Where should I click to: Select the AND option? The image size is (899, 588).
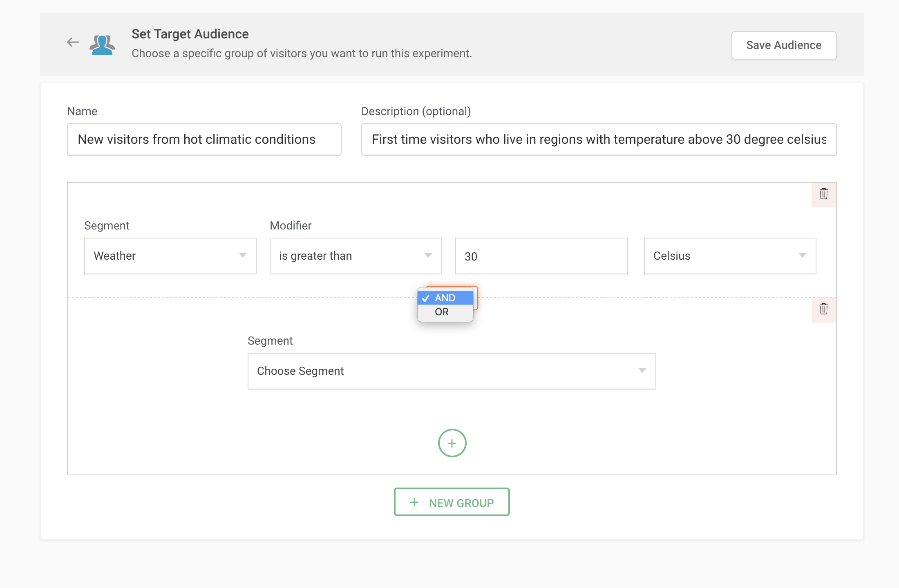click(x=445, y=298)
